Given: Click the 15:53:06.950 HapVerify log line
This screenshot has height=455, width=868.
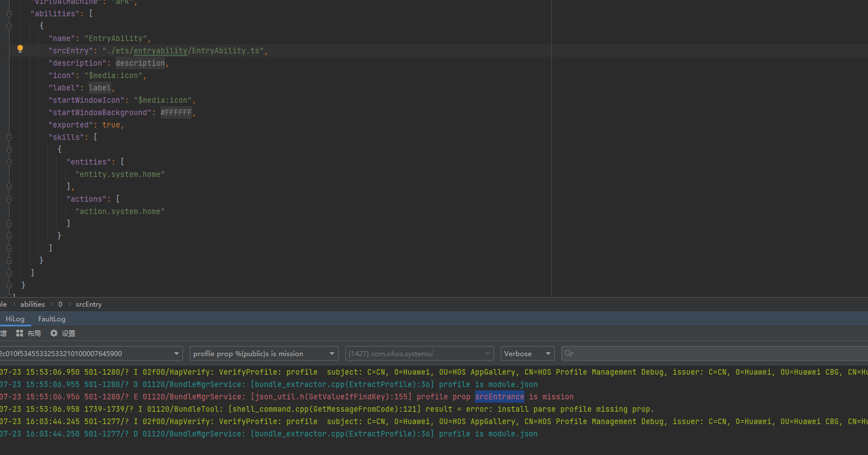Looking at the screenshot, I should coord(434,372).
